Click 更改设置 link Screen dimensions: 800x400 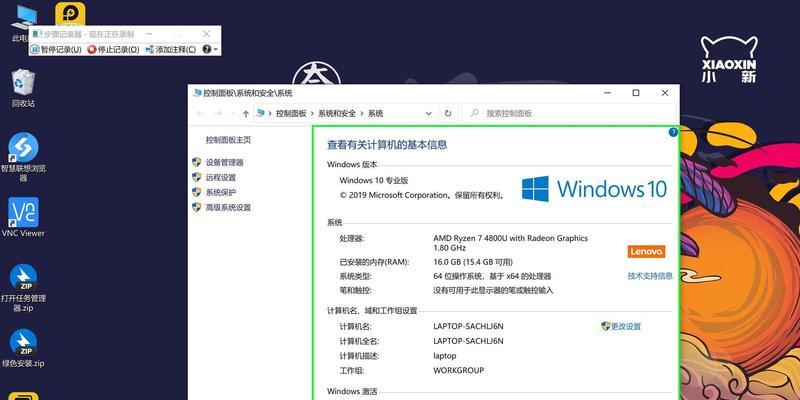coord(626,327)
